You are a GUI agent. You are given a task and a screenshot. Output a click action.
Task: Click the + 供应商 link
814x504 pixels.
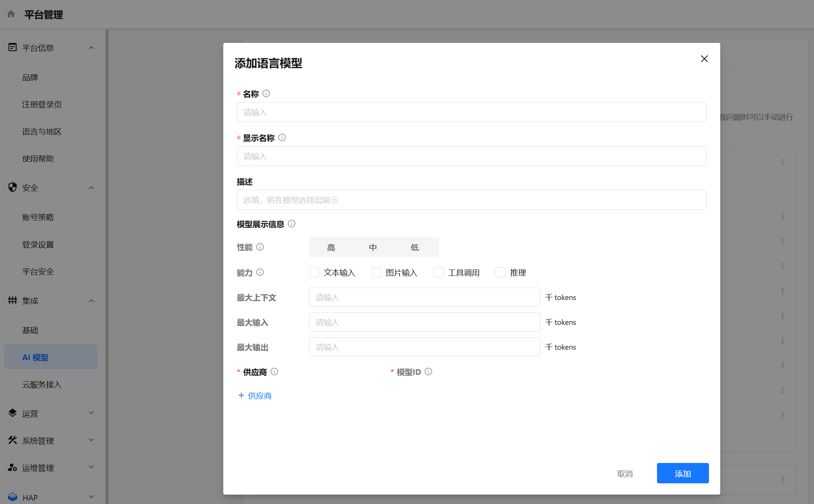click(x=255, y=396)
